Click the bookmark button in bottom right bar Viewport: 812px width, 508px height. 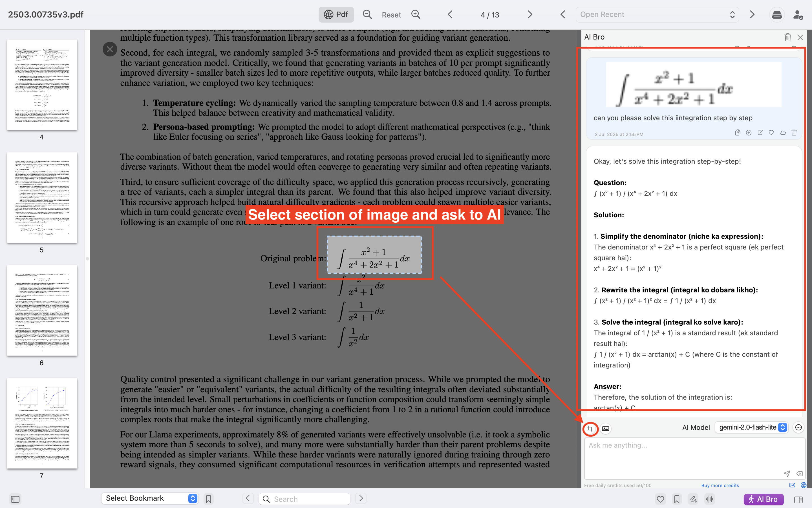[x=677, y=499]
